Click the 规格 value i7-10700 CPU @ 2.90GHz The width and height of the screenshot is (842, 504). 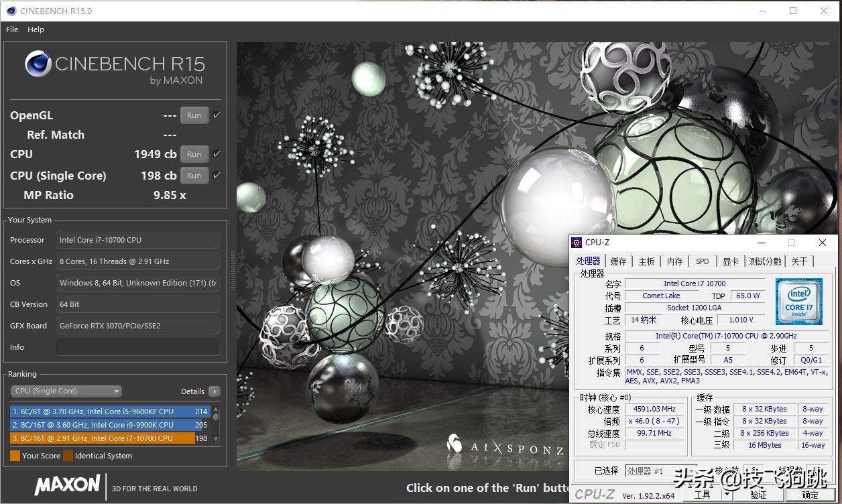(x=726, y=336)
